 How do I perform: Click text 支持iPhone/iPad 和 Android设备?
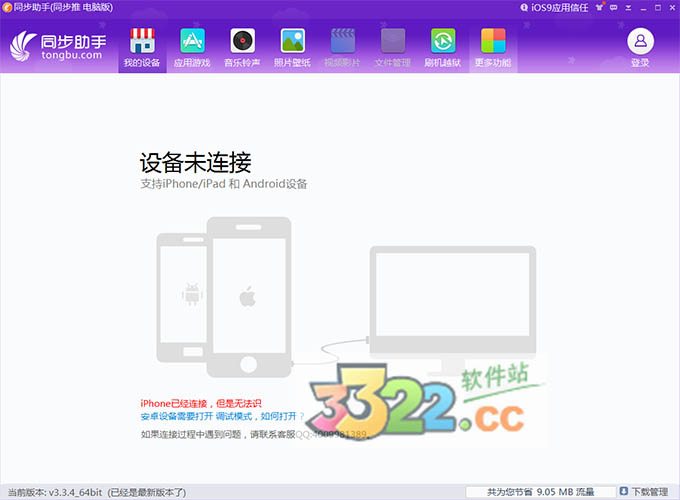coord(224,184)
